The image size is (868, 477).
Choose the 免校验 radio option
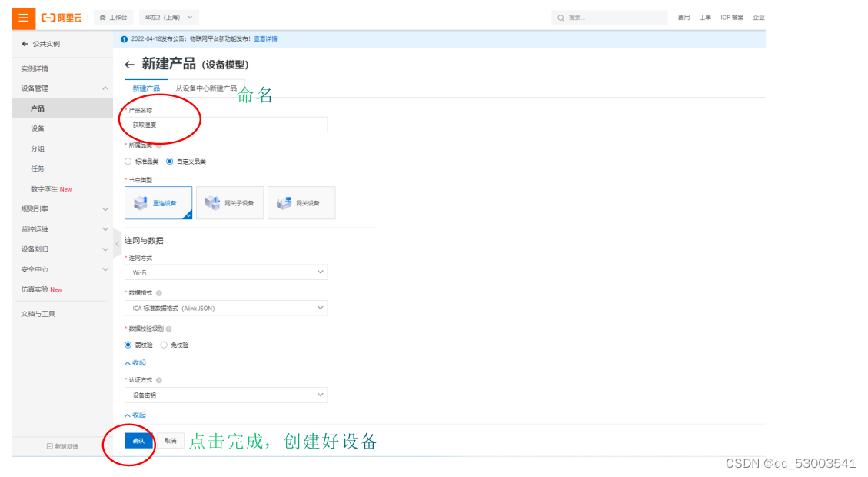[164, 345]
